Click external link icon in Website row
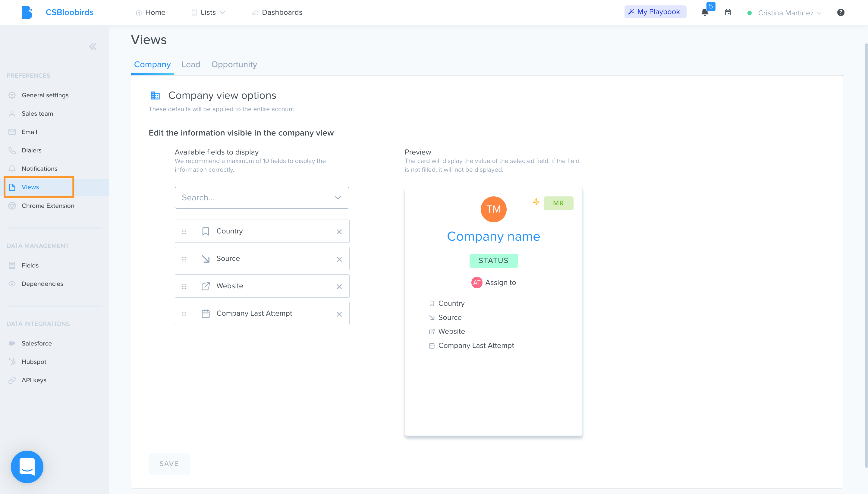Image resolution: width=868 pixels, height=494 pixels. 205,286
